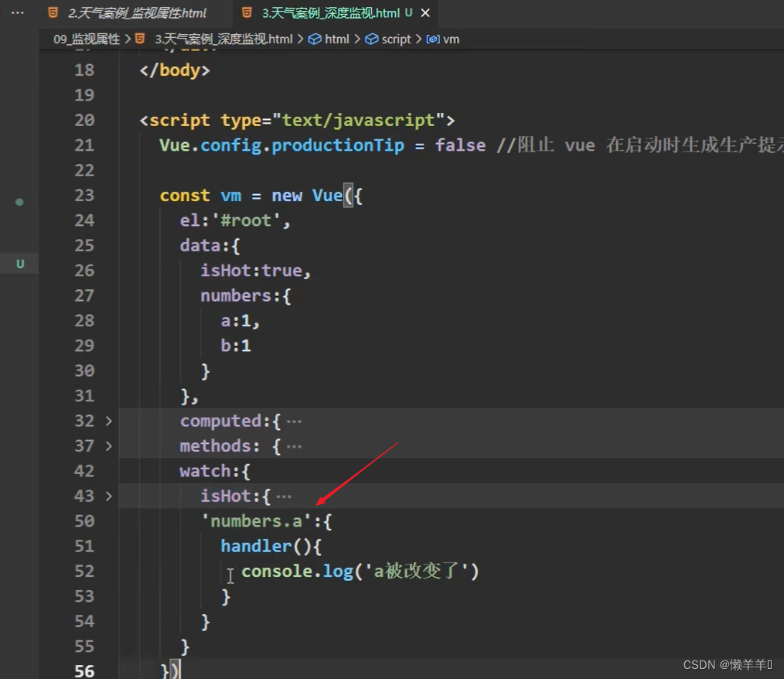The width and height of the screenshot is (784, 679).
Task: Click the HTML file icon in breadcrumbs
Action: coord(141,39)
